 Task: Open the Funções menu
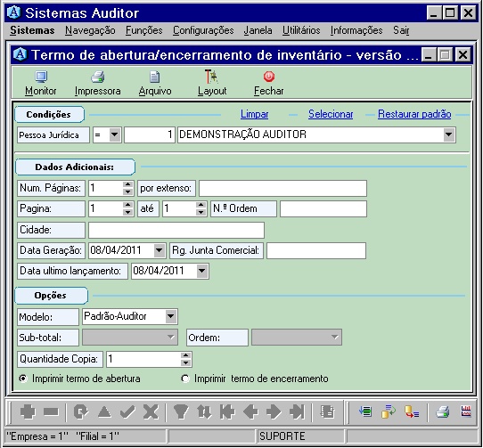[143, 30]
